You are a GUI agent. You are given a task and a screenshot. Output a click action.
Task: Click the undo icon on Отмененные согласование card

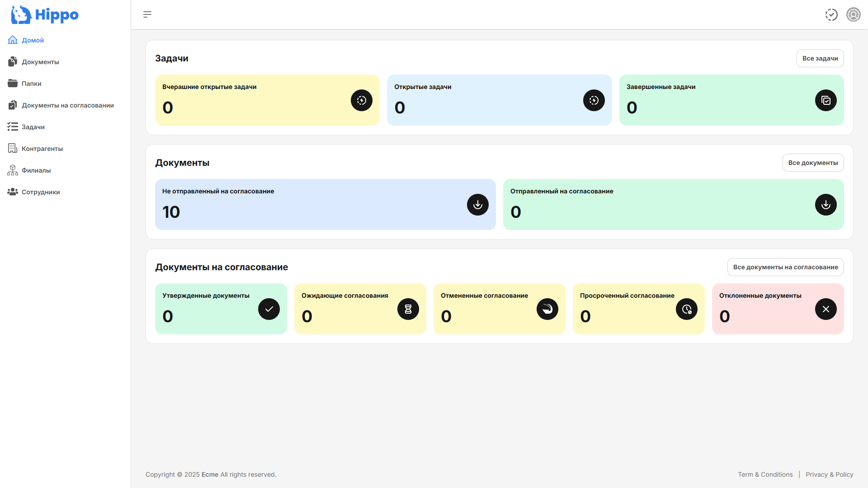click(547, 309)
